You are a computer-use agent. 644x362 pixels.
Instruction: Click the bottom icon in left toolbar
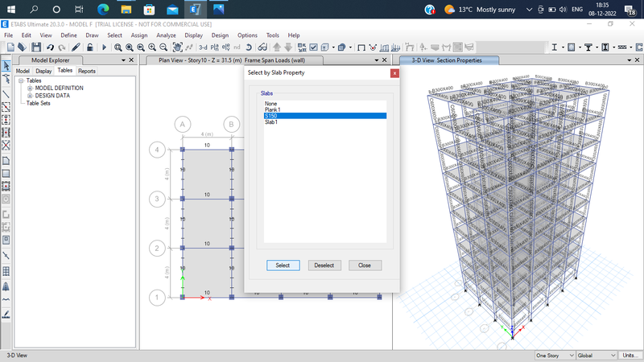click(x=6, y=315)
